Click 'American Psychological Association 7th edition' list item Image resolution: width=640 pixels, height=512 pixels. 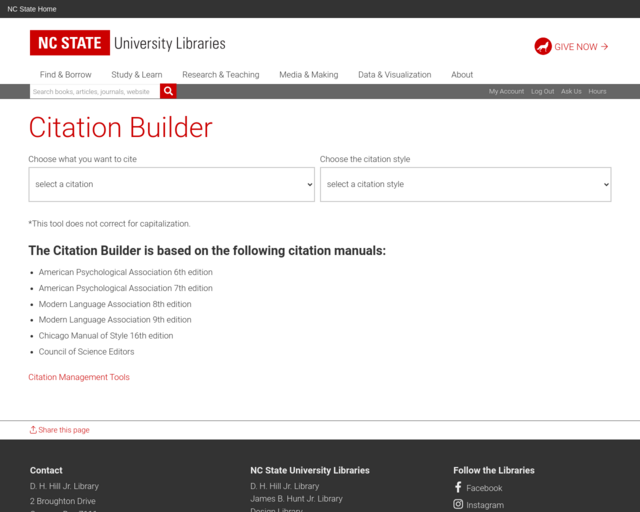tap(126, 288)
